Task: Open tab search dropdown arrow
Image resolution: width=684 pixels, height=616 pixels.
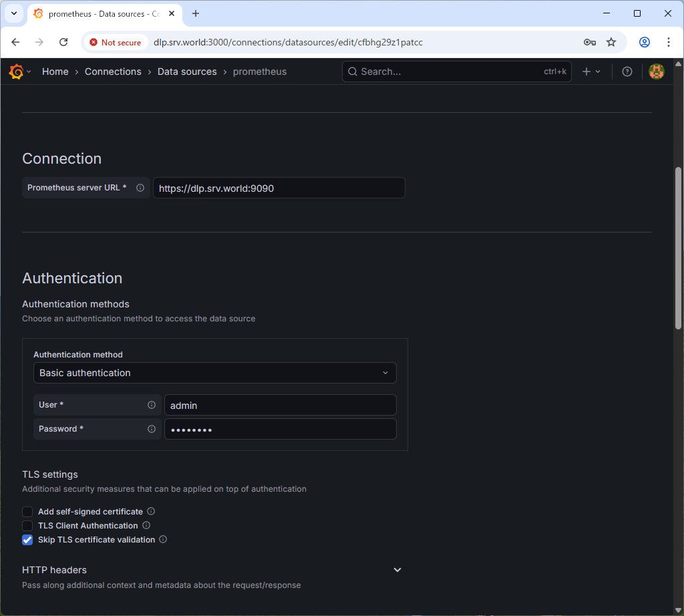Action: [14, 13]
